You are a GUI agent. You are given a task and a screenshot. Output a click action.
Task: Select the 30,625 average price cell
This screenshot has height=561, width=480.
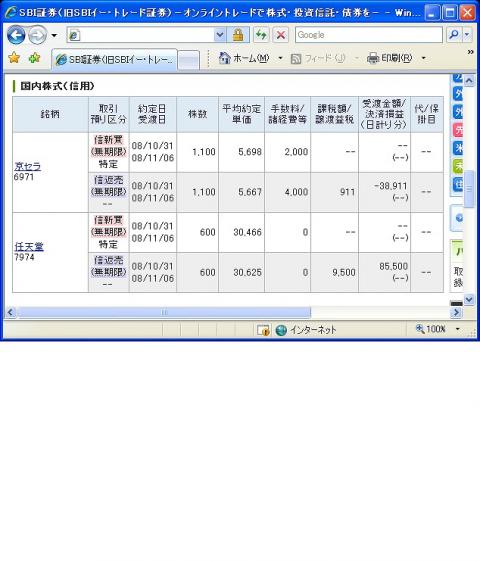241,273
